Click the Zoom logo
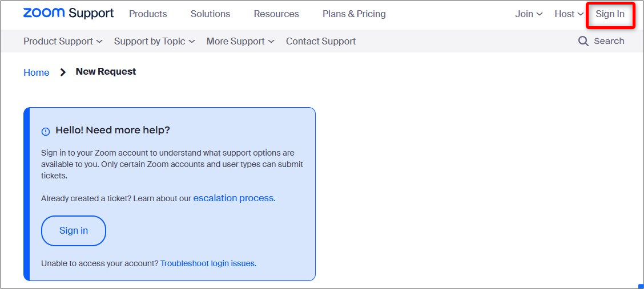 [x=44, y=13]
